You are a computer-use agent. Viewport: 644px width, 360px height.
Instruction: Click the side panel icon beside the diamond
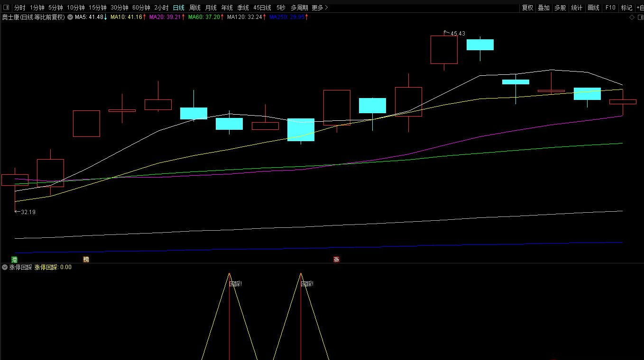(639, 18)
